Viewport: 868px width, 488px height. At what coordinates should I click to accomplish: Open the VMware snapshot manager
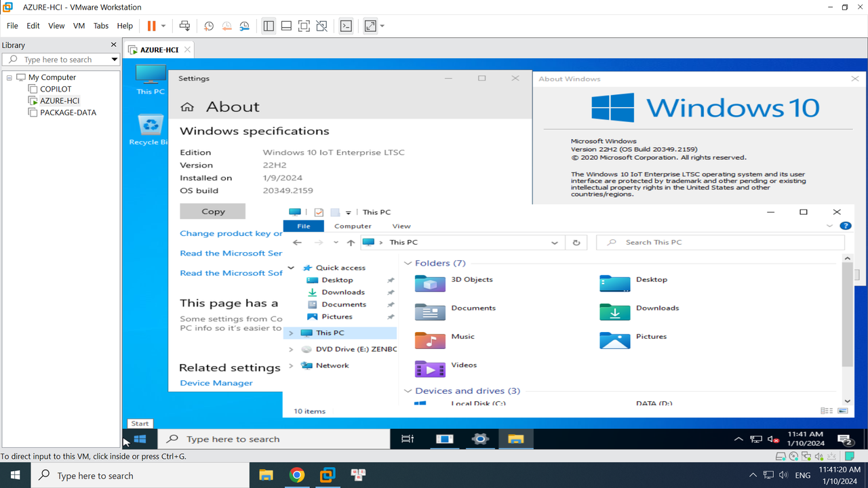tap(244, 26)
